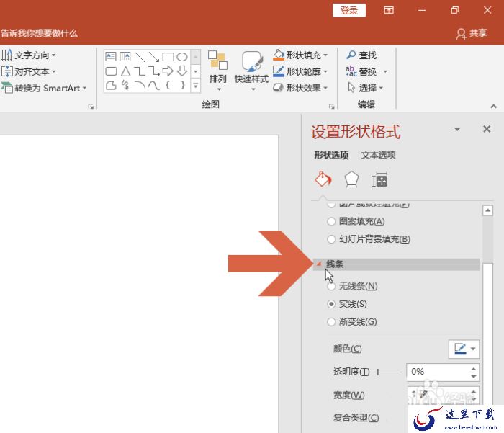The width and height of the screenshot is (504, 433).
Task: Select 无线条(N) radio option
Action: pos(352,286)
